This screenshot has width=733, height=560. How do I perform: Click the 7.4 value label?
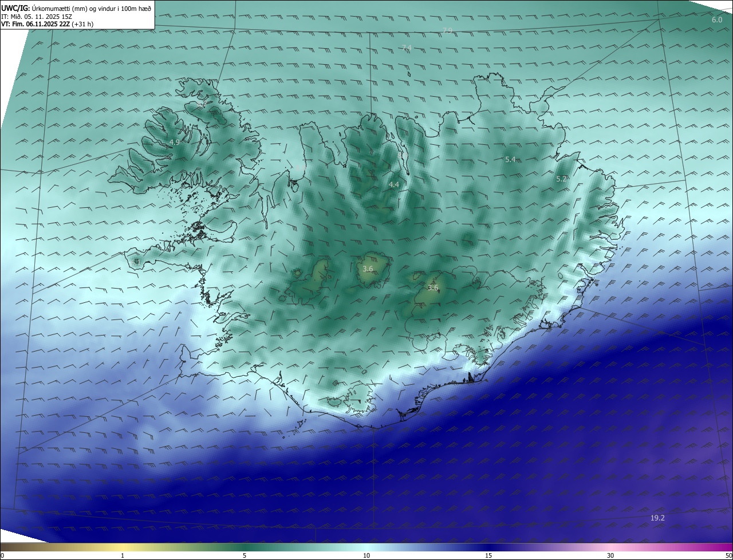(407, 48)
